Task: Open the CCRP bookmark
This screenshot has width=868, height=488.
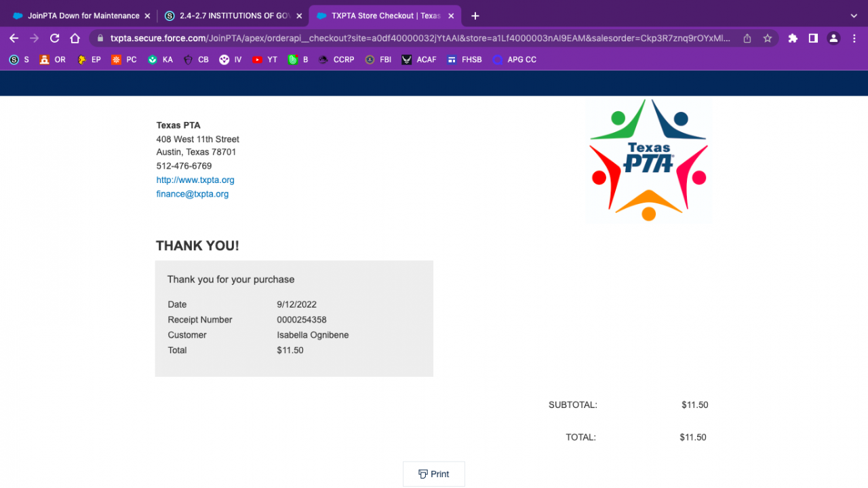Action: [x=336, y=60]
